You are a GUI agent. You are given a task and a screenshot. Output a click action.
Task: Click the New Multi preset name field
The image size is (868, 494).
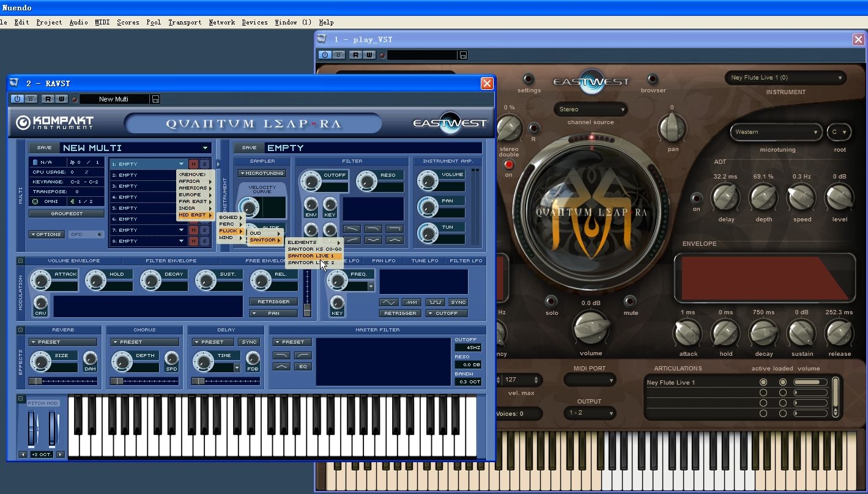pos(114,99)
